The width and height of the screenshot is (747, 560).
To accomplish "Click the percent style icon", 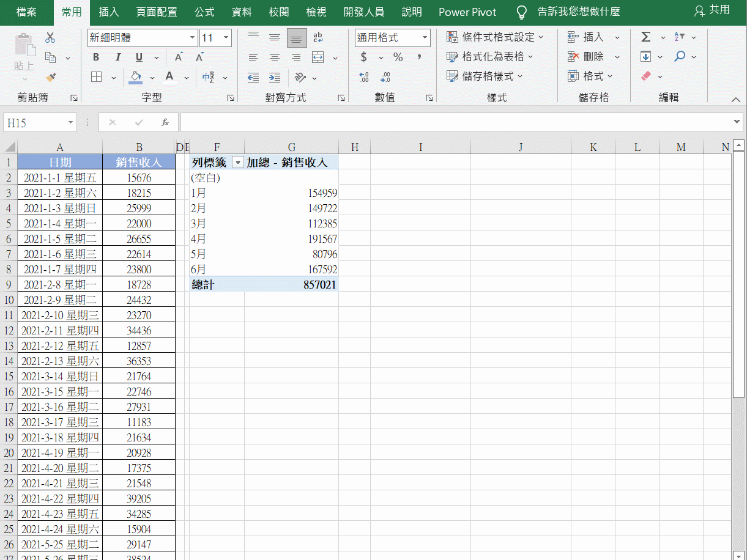I will pyautogui.click(x=398, y=57).
